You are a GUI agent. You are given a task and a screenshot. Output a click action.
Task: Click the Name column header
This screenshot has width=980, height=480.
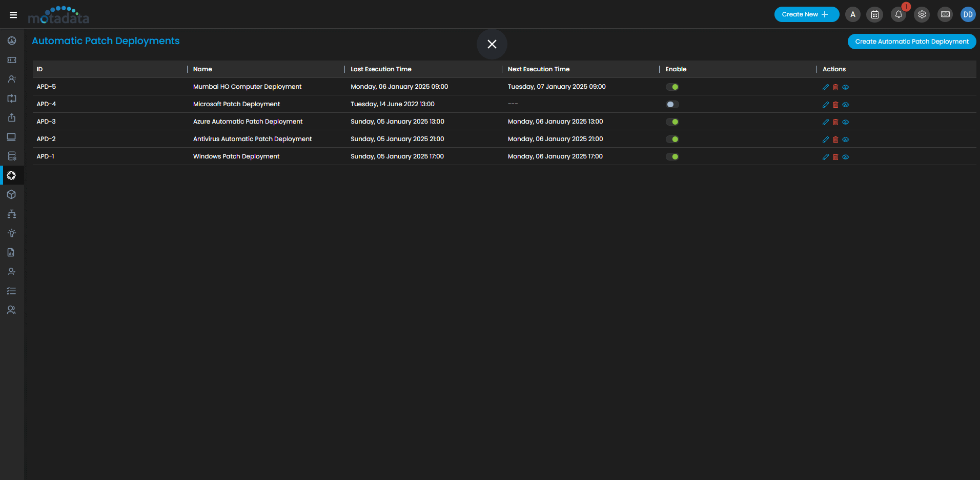tap(202, 69)
